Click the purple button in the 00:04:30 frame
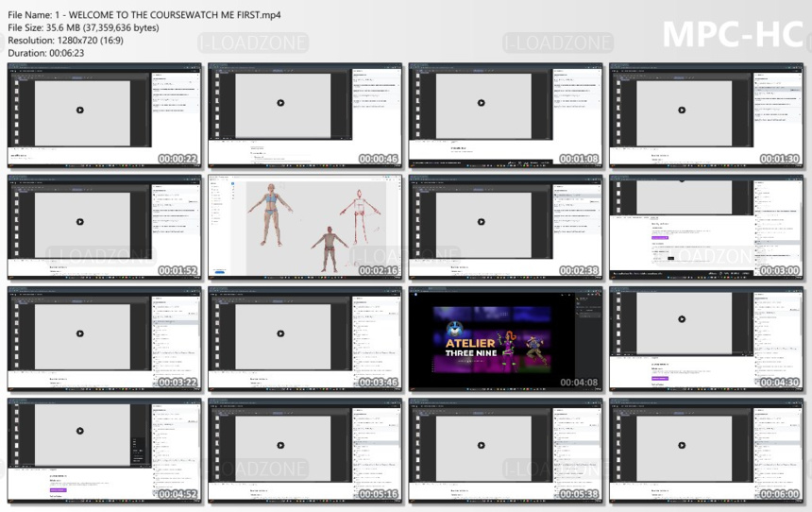This screenshot has width=812, height=512. (x=659, y=378)
